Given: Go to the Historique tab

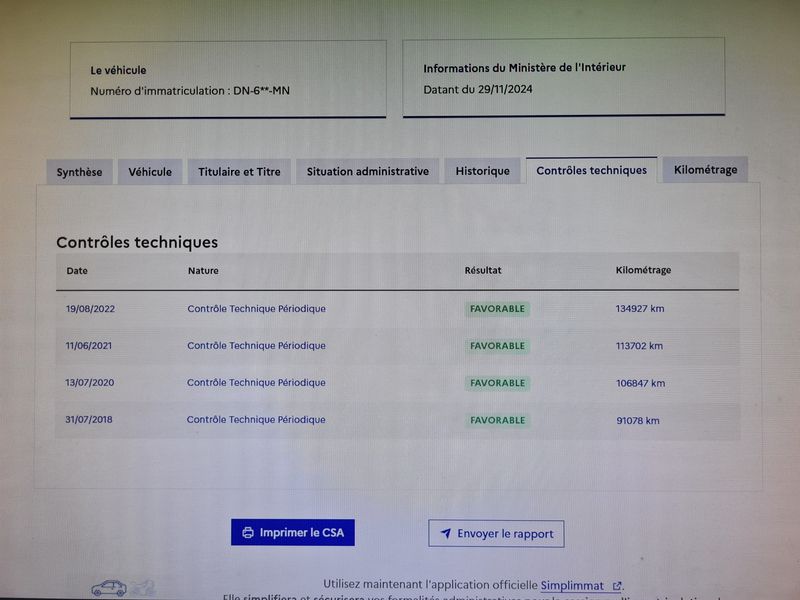Looking at the screenshot, I should coord(482,171).
